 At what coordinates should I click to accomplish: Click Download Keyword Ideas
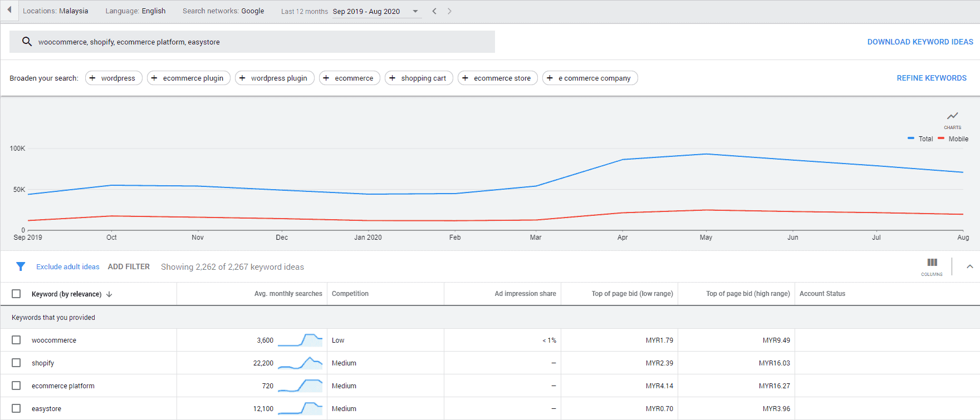pos(920,42)
